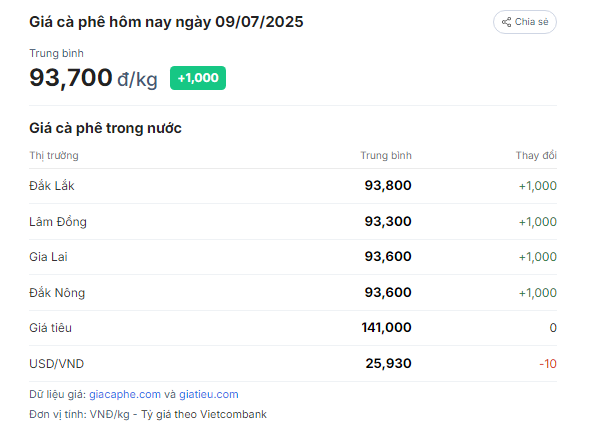
Task: Select the Giá tiêu row
Action: point(293,328)
